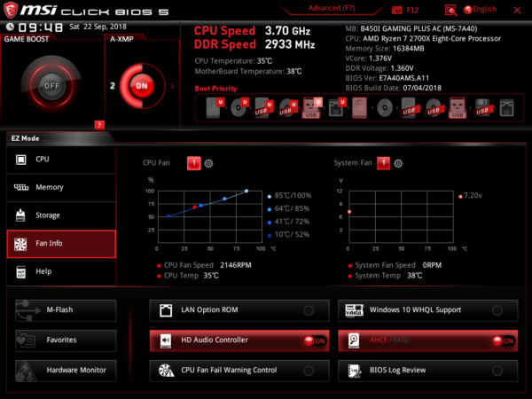Viewport: 532px width, 399px height.
Task: Open System Fan settings gear icon
Action: (x=398, y=163)
